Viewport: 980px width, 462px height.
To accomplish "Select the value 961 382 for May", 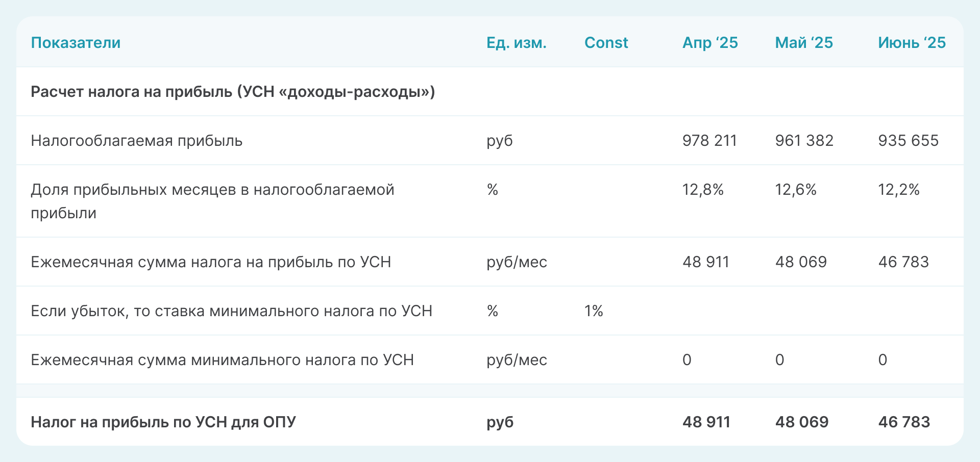I will tap(804, 140).
